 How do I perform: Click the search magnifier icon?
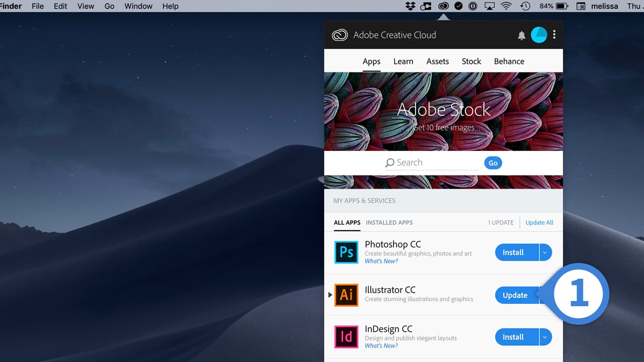pyautogui.click(x=390, y=163)
